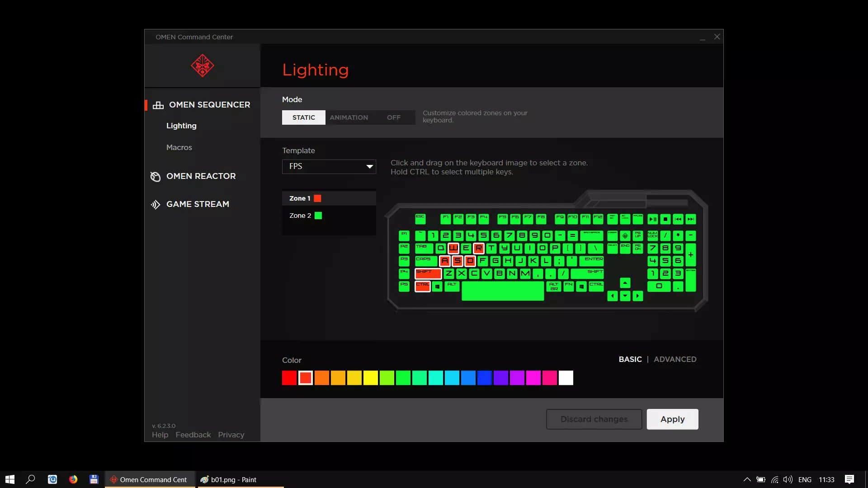Select the left arrow key on keyboard
The width and height of the screenshot is (868, 488).
[613, 296]
